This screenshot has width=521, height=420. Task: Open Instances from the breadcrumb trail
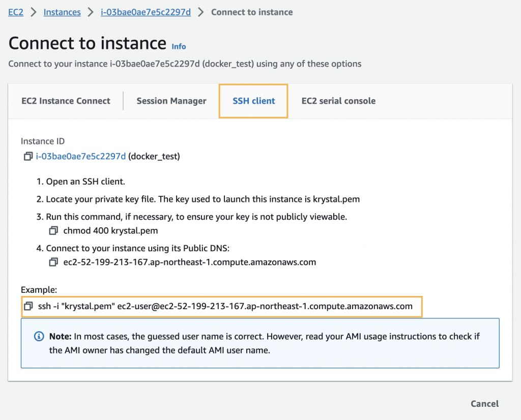click(x=62, y=12)
